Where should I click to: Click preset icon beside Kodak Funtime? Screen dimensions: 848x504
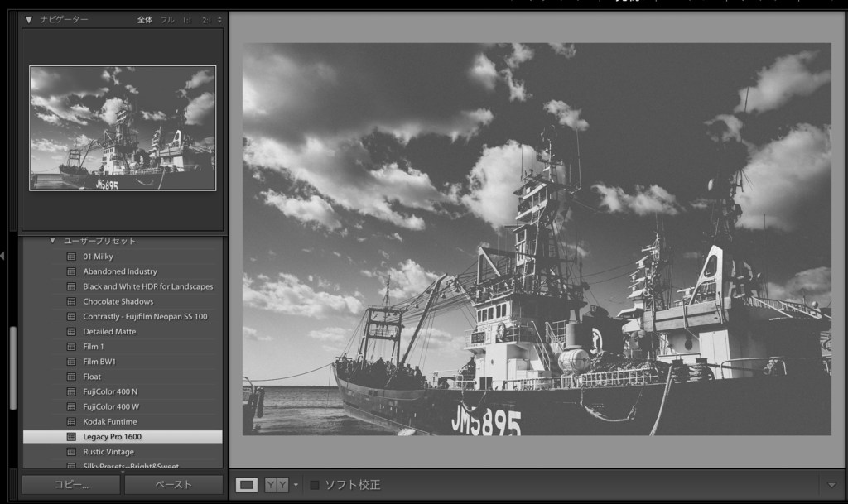[x=71, y=422]
